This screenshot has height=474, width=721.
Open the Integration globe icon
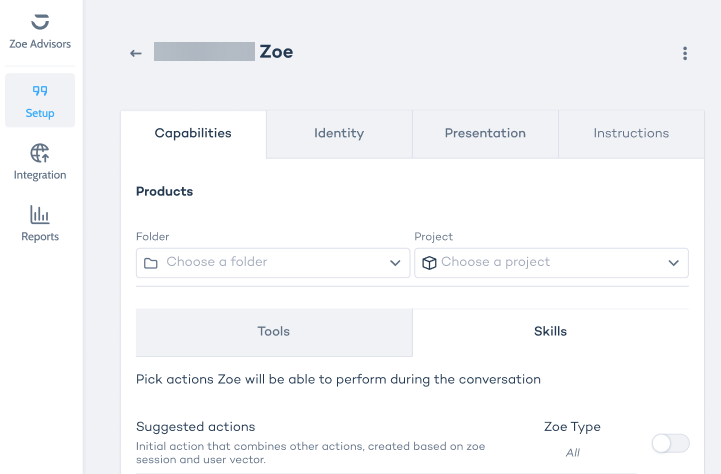tap(40, 153)
